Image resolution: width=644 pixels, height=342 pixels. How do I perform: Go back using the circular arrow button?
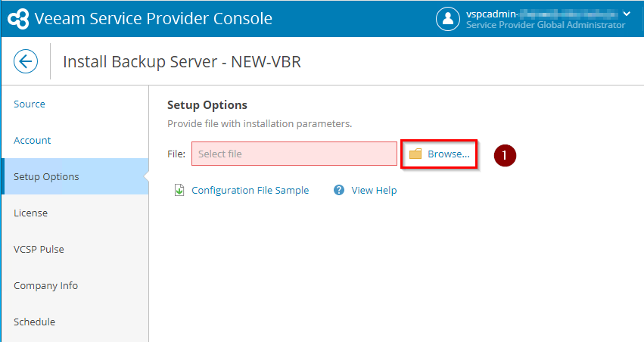[26, 61]
